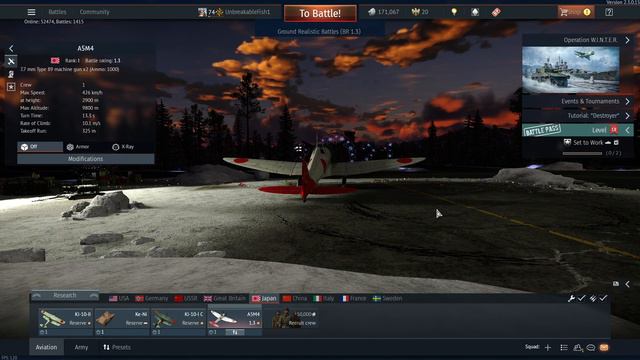Open the Modifications button
Viewport: 640px width, 360px height.
pyautogui.click(x=86, y=159)
